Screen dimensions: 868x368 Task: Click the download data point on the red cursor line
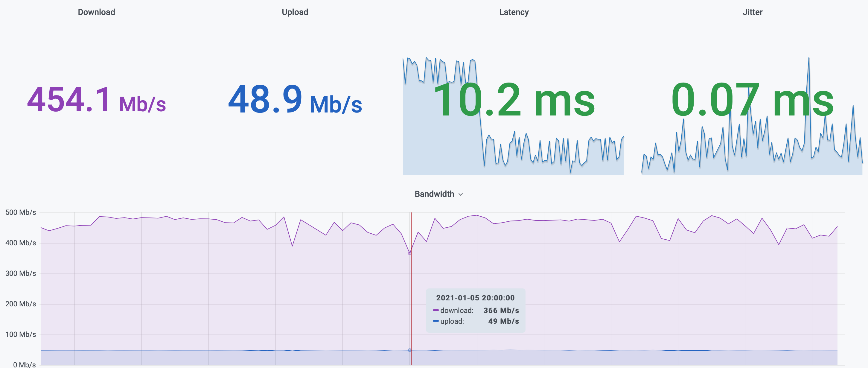[x=410, y=253]
